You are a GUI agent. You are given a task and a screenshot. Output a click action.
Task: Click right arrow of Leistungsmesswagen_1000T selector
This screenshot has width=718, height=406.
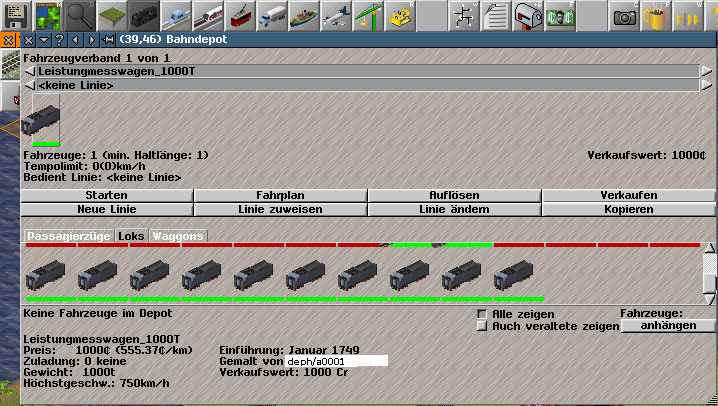(x=706, y=72)
